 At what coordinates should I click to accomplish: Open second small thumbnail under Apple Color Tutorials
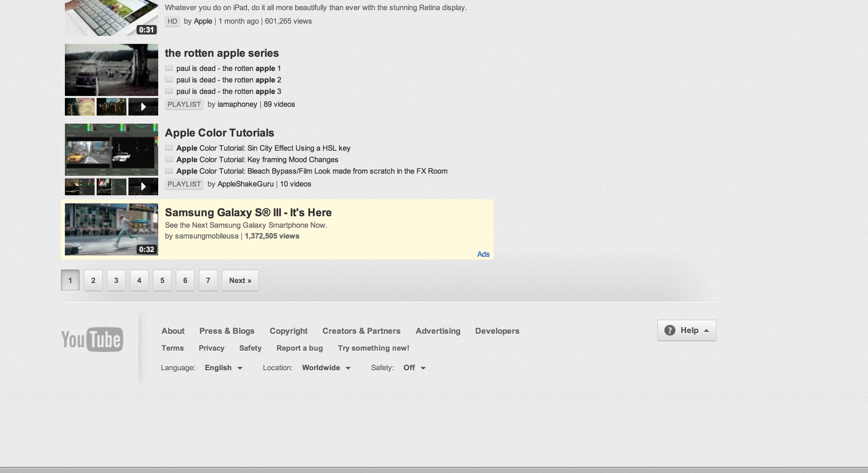tap(112, 186)
